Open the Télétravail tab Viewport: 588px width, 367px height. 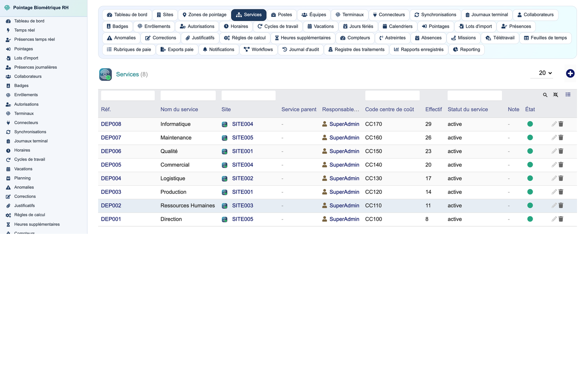[500, 38]
